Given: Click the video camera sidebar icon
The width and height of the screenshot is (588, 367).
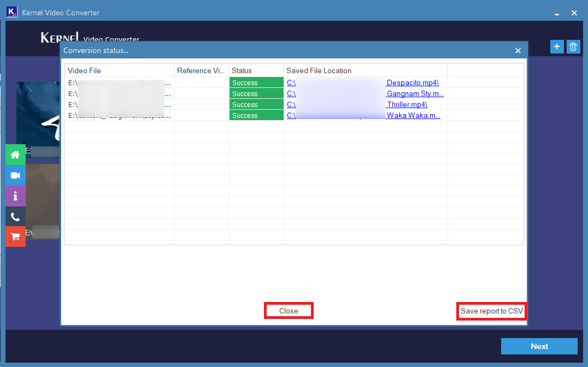Looking at the screenshot, I should [x=15, y=175].
